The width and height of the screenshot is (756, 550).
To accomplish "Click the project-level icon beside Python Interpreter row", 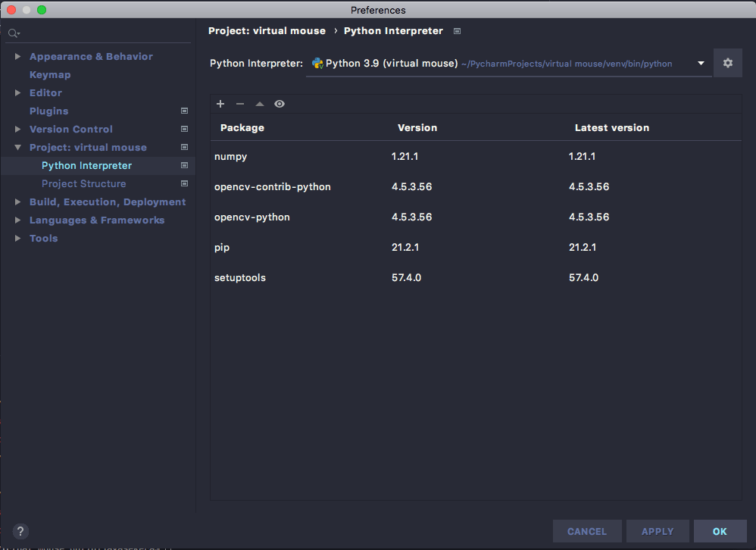I will click(184, 165).
